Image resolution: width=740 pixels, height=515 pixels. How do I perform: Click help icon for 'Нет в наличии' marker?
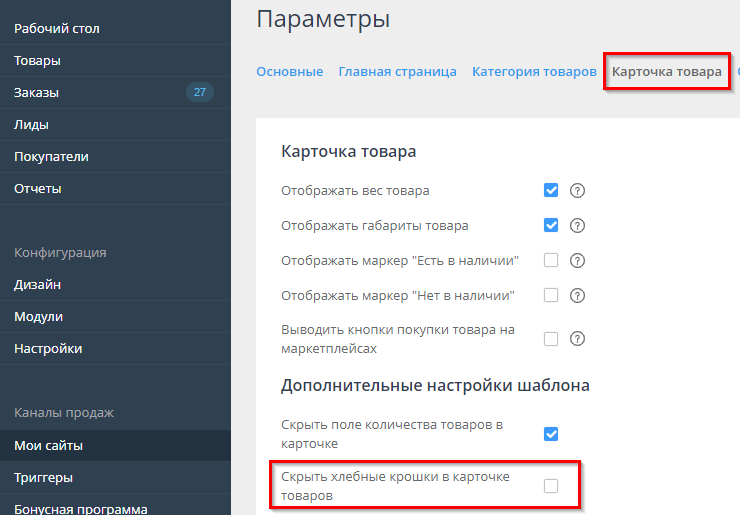click(x=577, y=296)
